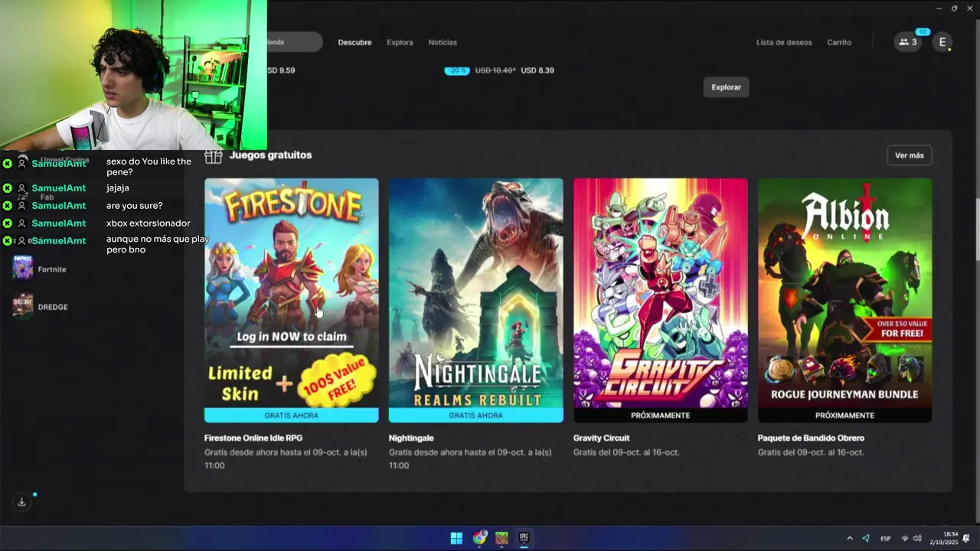Click the streamer webcam overlay
This screenshot has width=980, height=551.
[133, 75]
